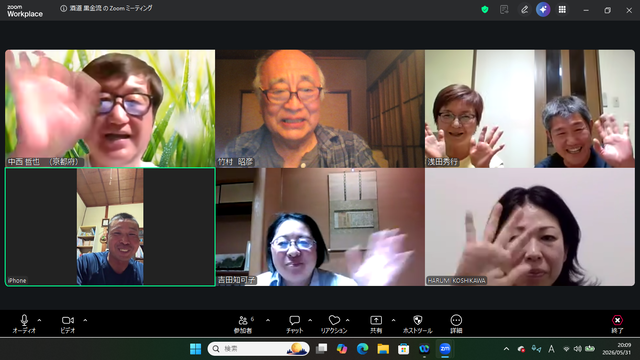The width and height of the screenshot is (640, 360).
Task: Show hidden system tray icons
Action: point(507,349)
